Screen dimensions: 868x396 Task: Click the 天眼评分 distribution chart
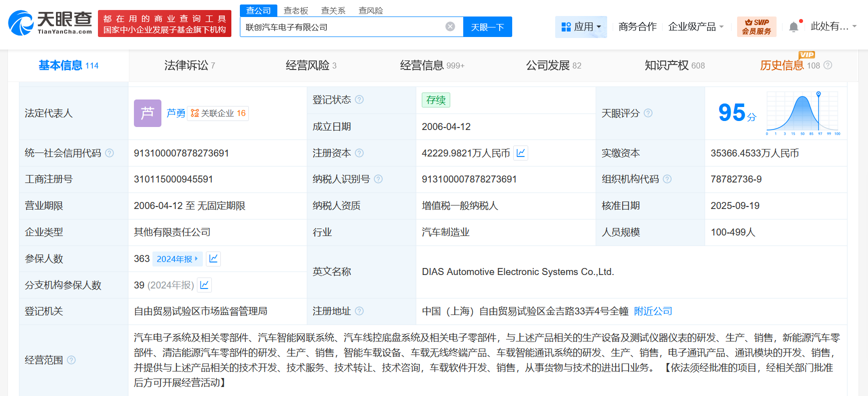tap(803, 113)
